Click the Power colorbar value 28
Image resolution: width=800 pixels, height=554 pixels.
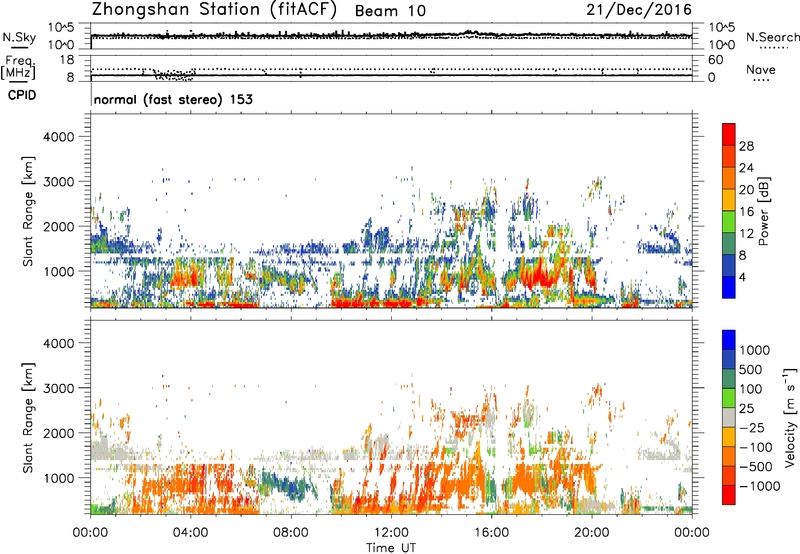(x=746, y=146)
